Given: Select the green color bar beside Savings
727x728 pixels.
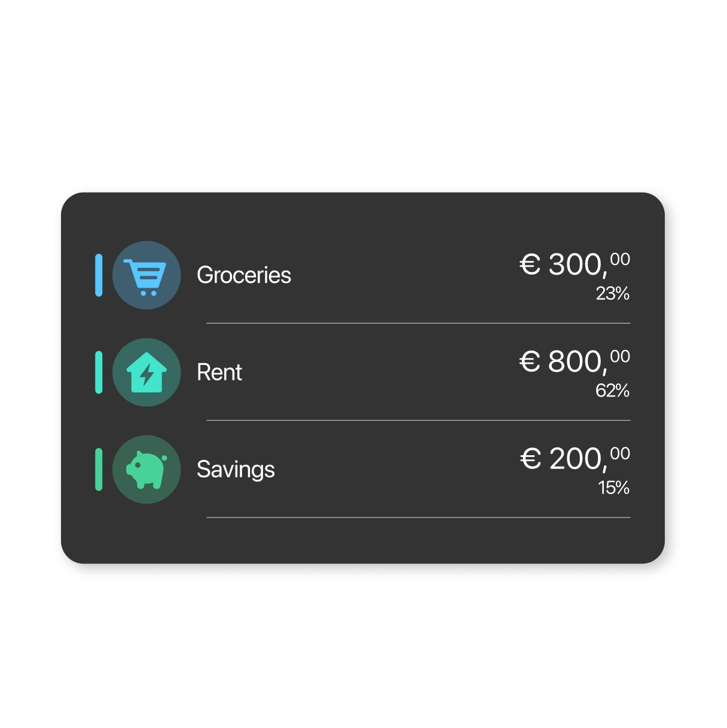Looking at the screenshot, I should 99,470.
